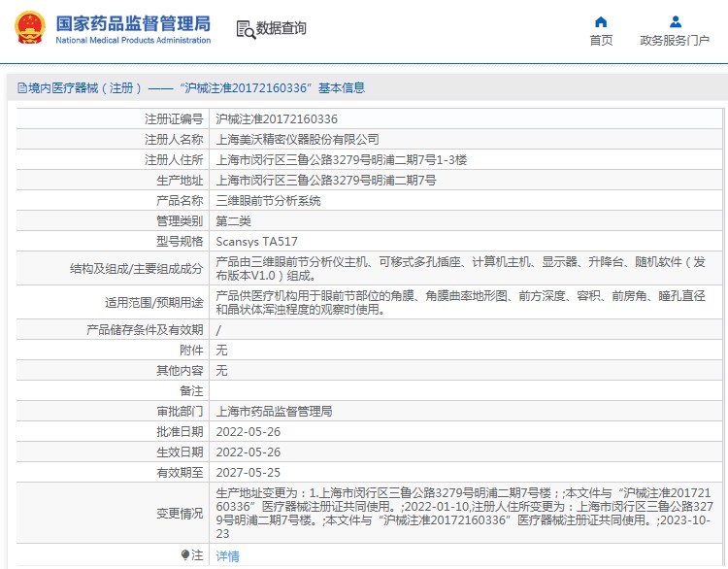
Task: Select the 生产地址 value ending 明浦二期7号
Action: tap(326, 181)
